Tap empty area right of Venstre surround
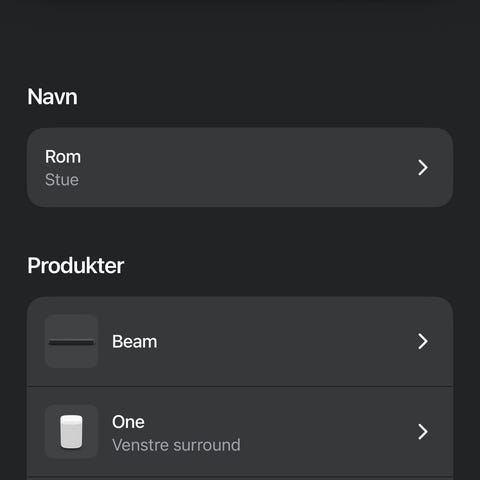Viewport: 480px width, 480px height. (327, 445)
